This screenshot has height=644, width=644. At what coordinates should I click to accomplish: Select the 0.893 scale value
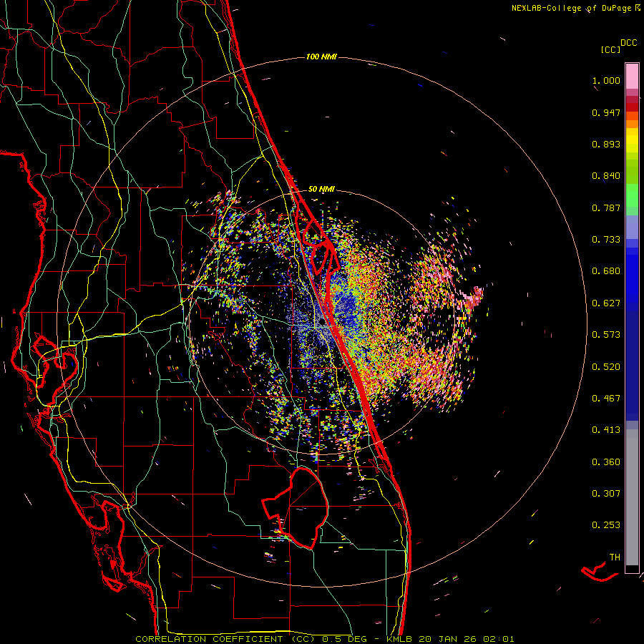click(606, 144)
